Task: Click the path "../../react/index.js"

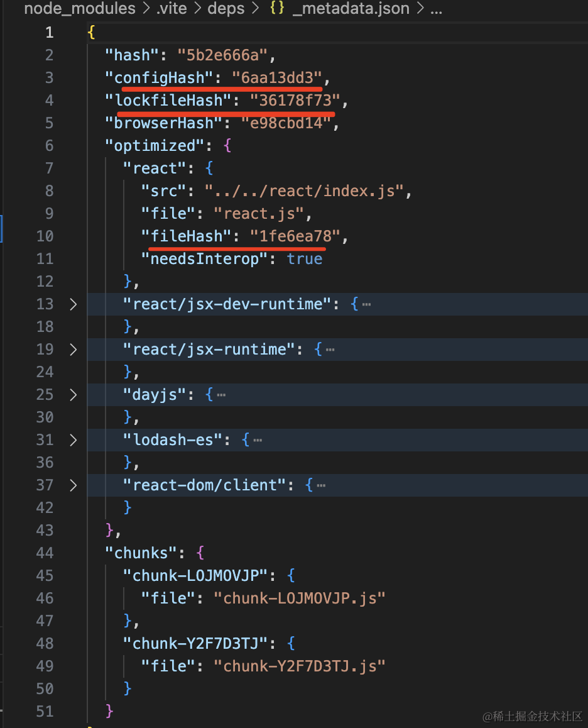Action: coord(305,191)
